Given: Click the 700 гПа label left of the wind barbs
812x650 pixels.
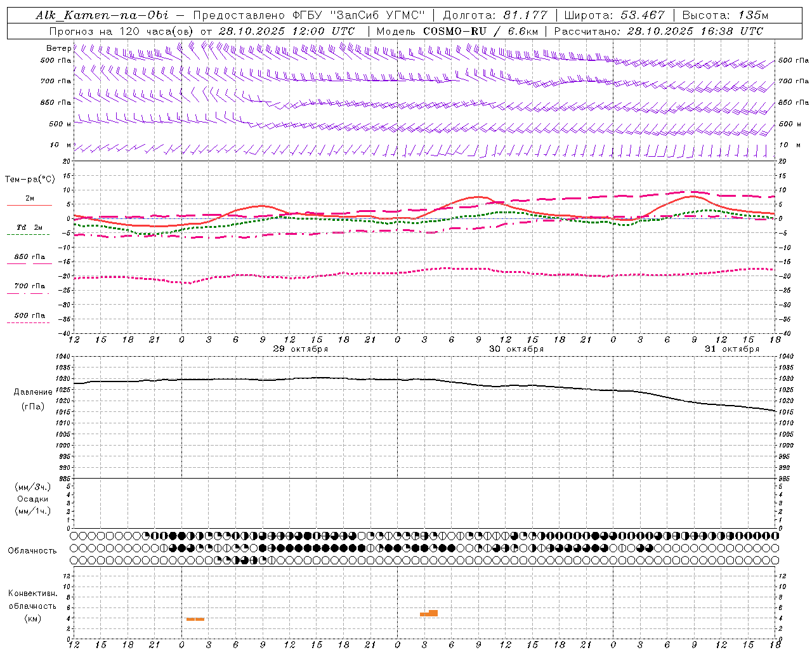Looking at the screenshot, I should point(56,81).
